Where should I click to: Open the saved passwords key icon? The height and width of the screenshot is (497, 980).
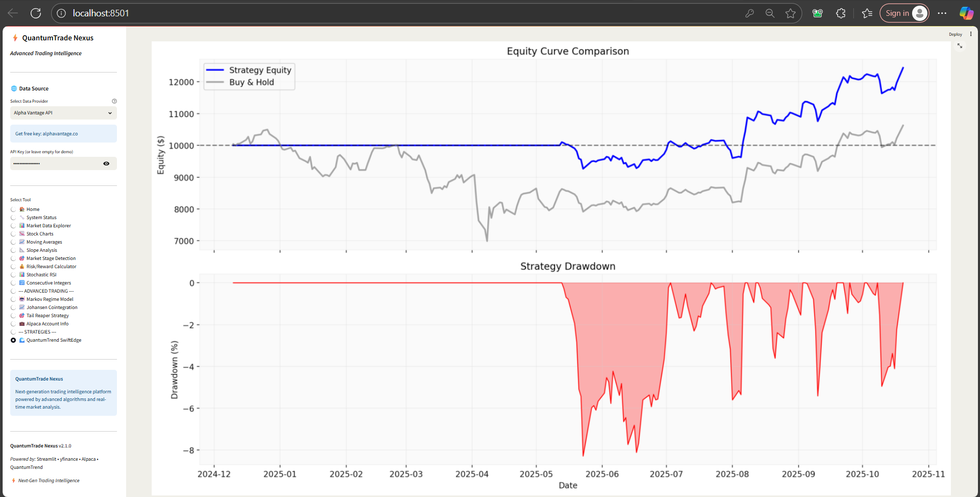pos(749,13)
